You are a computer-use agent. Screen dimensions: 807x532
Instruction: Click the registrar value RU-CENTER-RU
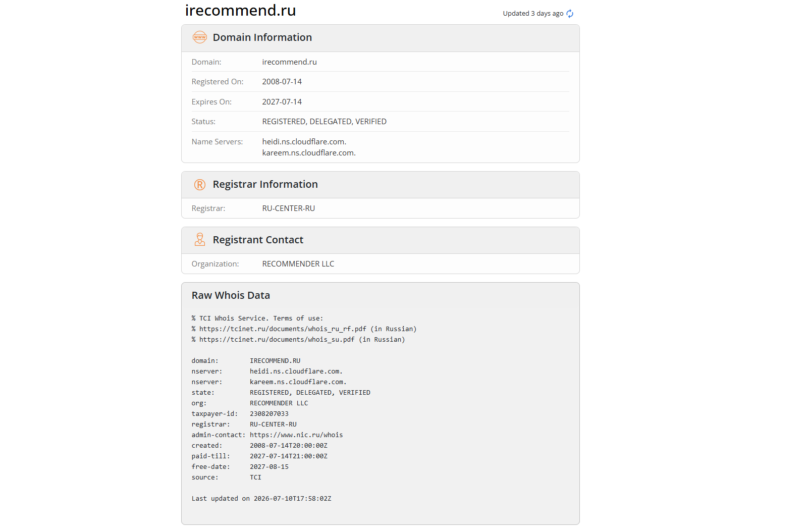(x=288, y=208)
